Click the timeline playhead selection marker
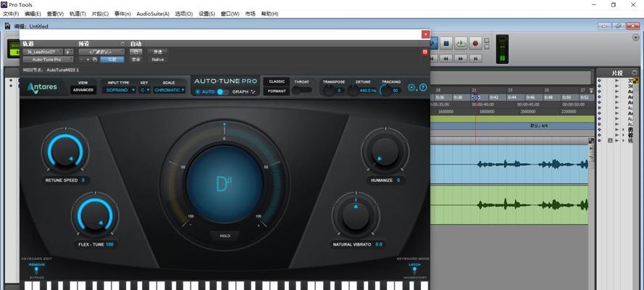This screenshot has width=644, height=290. tap(475, 97)
